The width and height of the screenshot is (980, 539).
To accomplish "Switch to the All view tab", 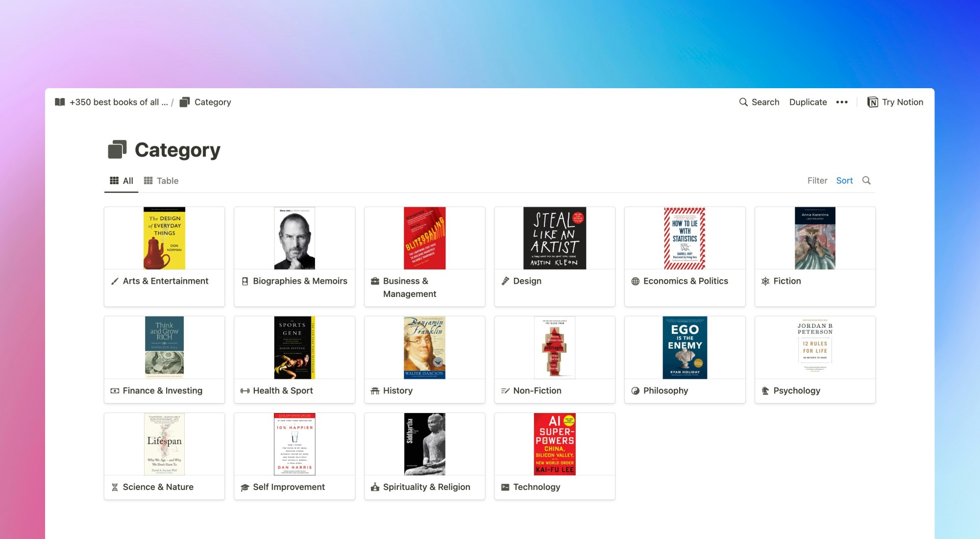I will (x=122, y=181).
